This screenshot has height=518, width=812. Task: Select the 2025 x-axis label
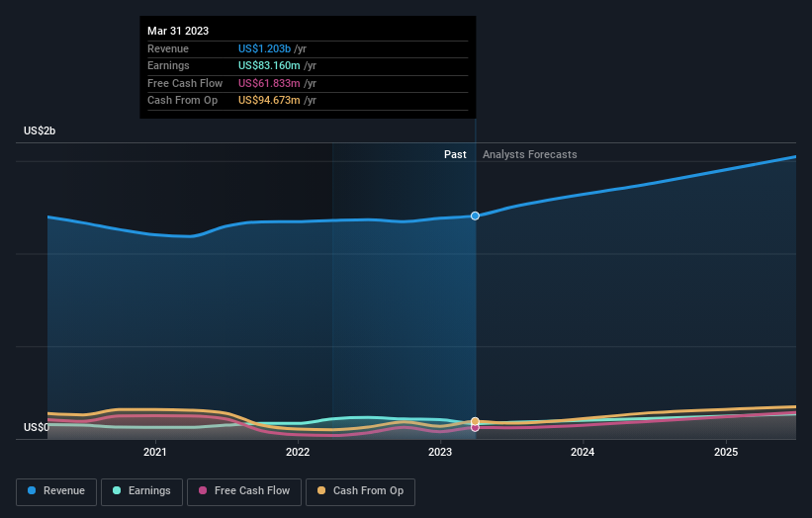pyautogui.click(x=726, y=453)
